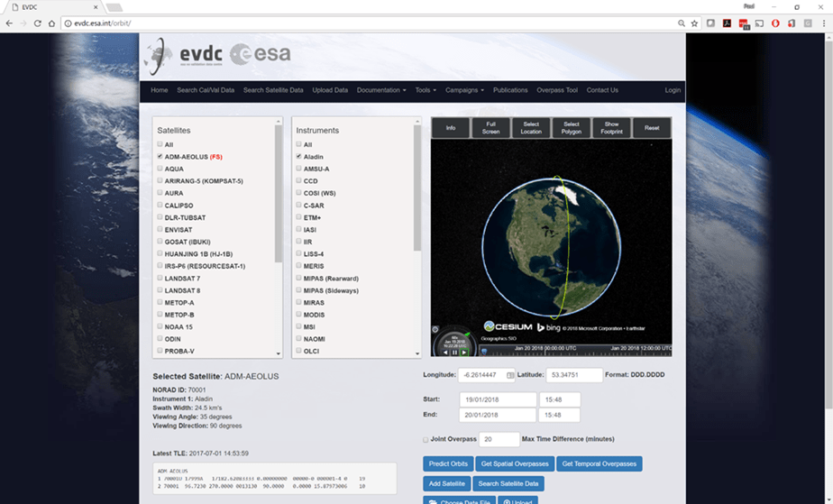Screen dimensions: 833x504
Task: Click the Cesium timeline bar
Action: [x=575, y=351]
